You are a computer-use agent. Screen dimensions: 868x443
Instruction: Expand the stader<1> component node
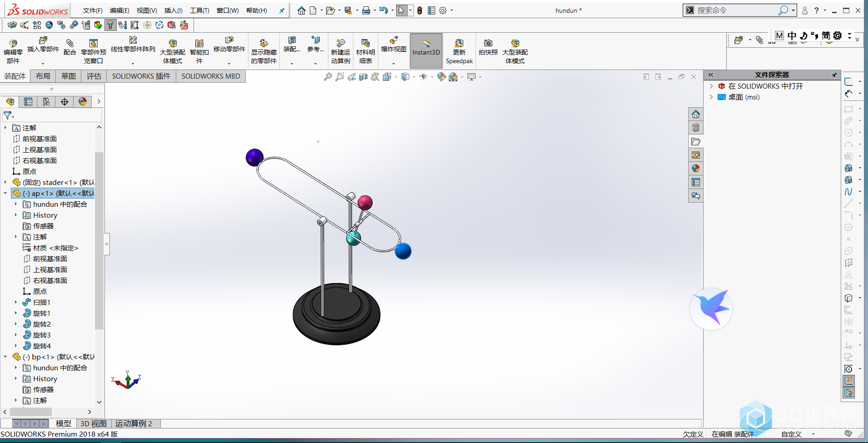tap(5, 182)
